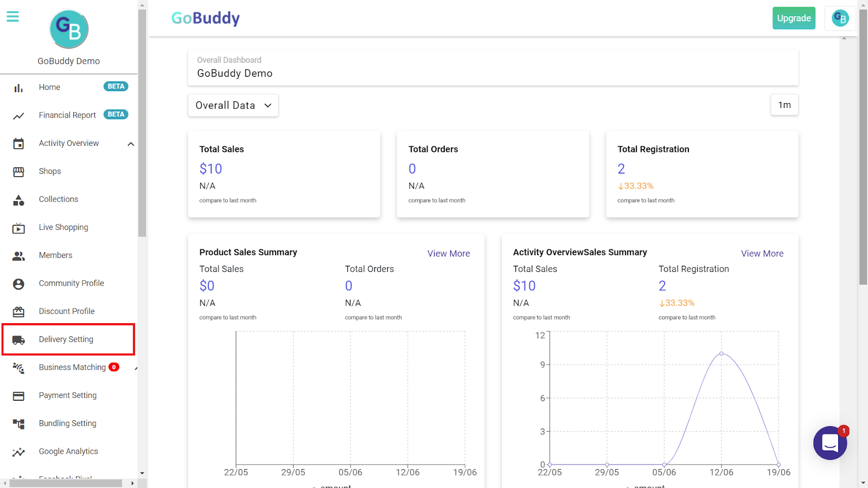Image resolution: width=868 pixels, height=488 pixels.
Task: Click the Live Shopping TV icon
Action: [18, 228]
